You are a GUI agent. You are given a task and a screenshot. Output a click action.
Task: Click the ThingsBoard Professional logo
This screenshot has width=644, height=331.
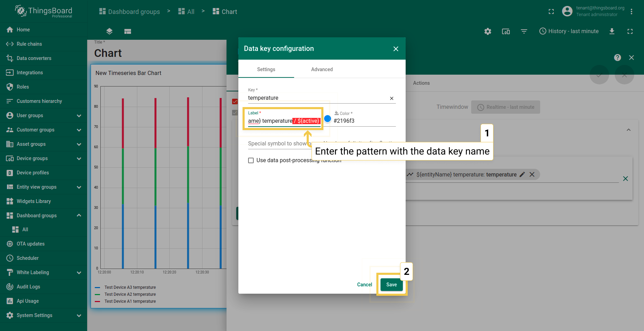(x=44, y=11)
